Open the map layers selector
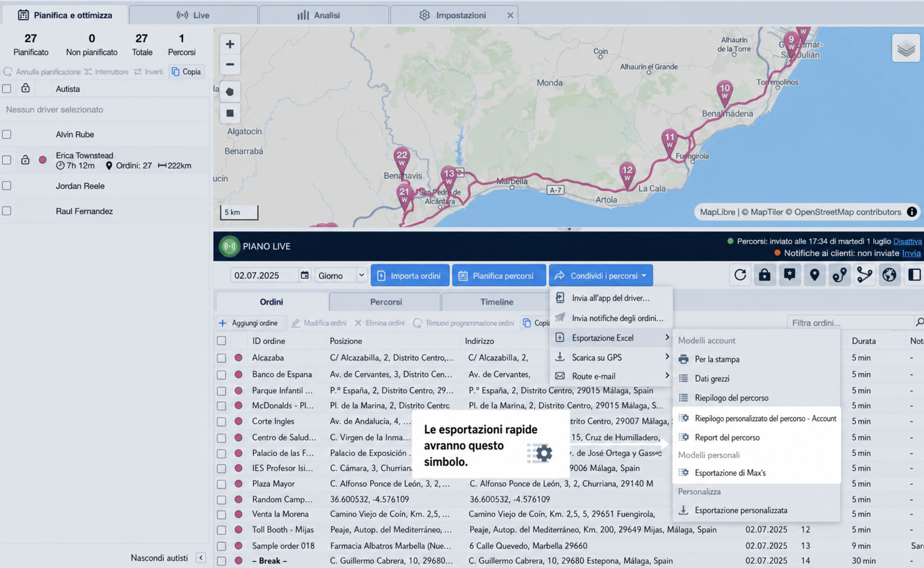924x568 pixels. pyautogui.click(x=906, y=48)
